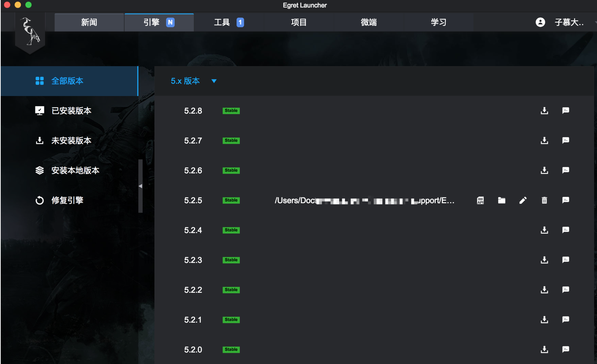Edit install path of version 5.2.5

pos(523,200)
